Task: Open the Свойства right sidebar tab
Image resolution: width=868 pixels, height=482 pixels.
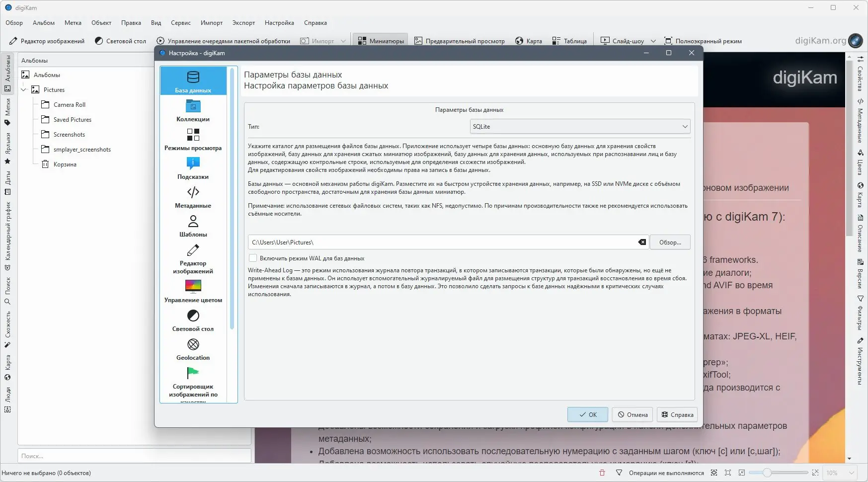Action: tap(860, 73)
